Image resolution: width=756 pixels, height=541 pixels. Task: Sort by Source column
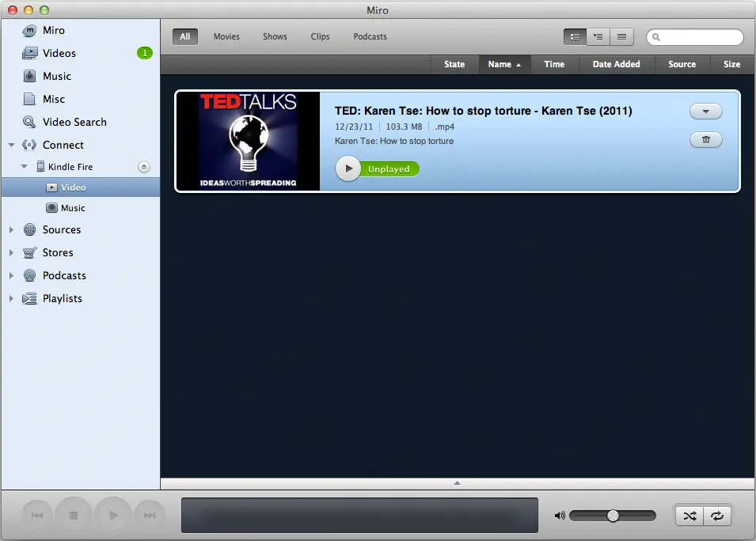pos(682,64)
